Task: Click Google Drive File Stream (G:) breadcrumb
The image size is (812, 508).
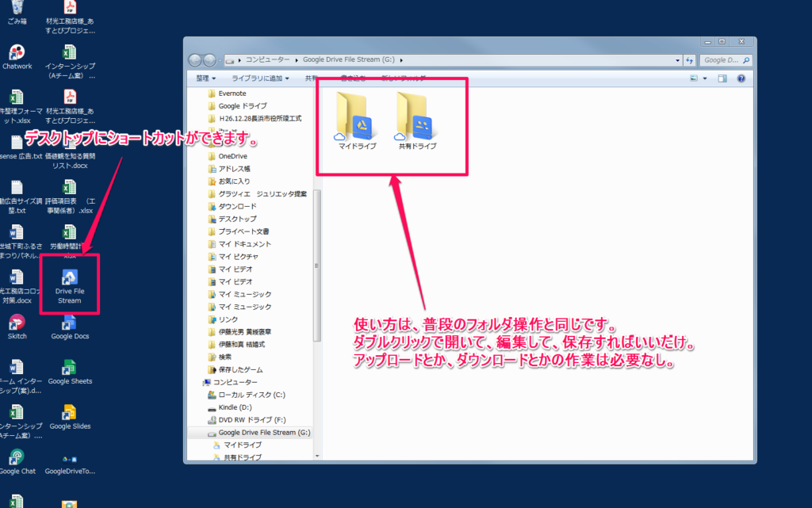Action: tap(349, 60)
